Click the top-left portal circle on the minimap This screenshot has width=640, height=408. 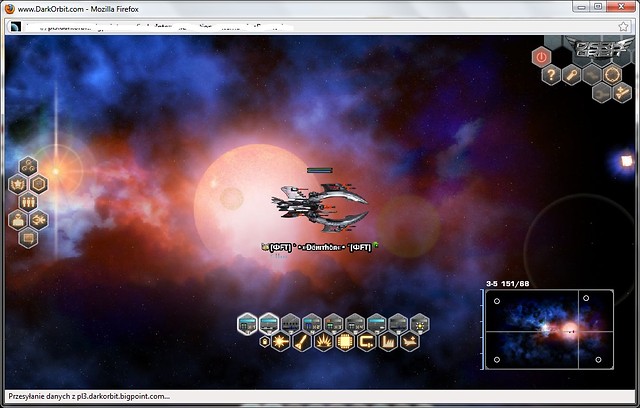tap(497, 301)
